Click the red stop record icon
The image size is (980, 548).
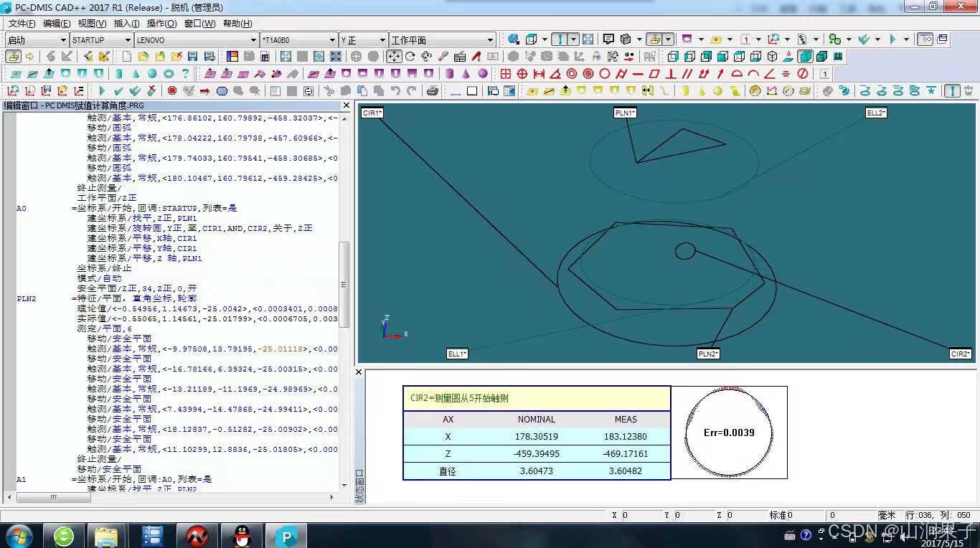(172, 90)
